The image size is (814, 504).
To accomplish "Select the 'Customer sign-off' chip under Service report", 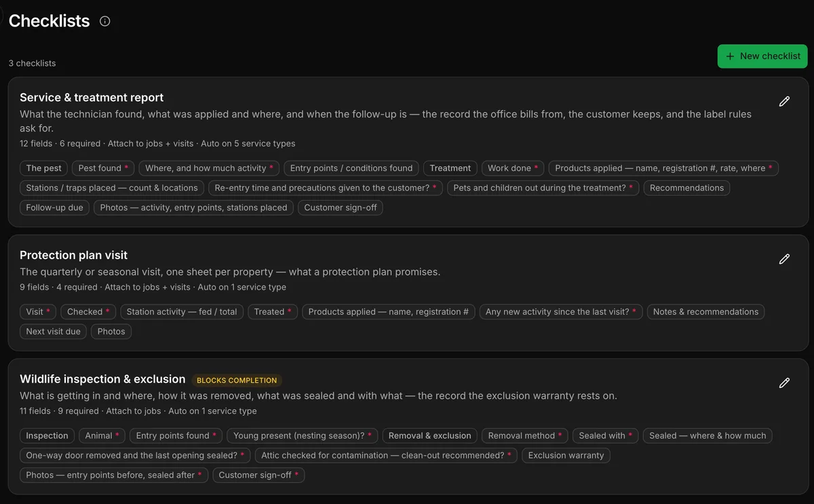I will [341, 208].
